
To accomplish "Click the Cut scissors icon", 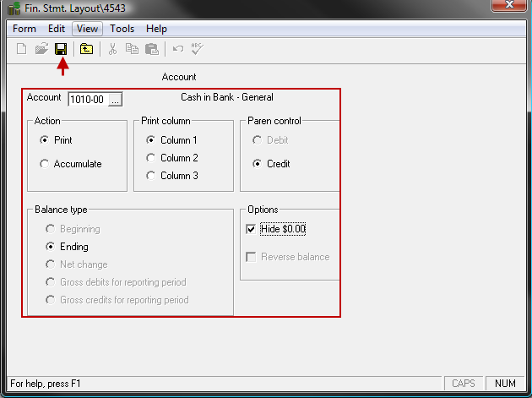I will point(112,49).
